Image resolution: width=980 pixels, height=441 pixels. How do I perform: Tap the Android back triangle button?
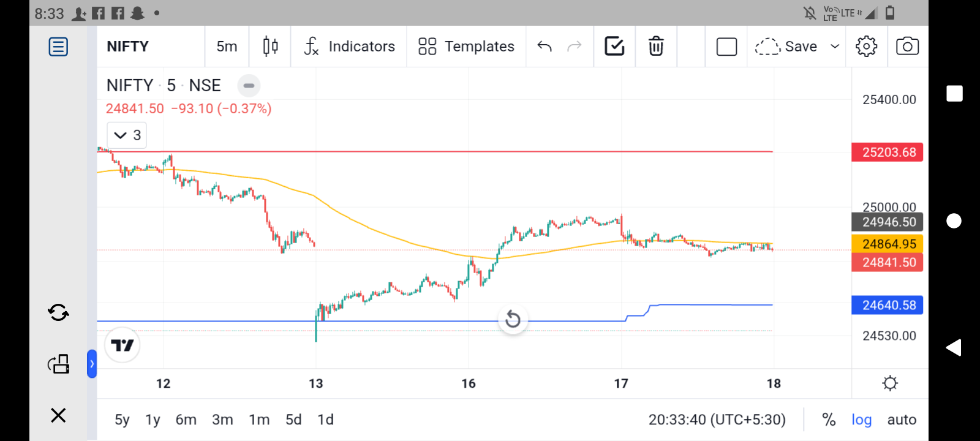tap(954, 347)
